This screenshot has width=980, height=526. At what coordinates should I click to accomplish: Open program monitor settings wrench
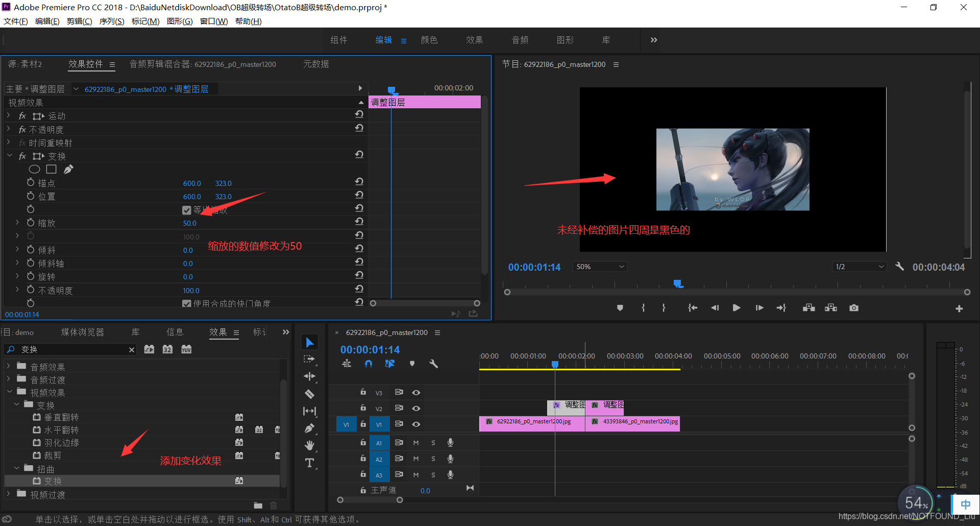899,267
